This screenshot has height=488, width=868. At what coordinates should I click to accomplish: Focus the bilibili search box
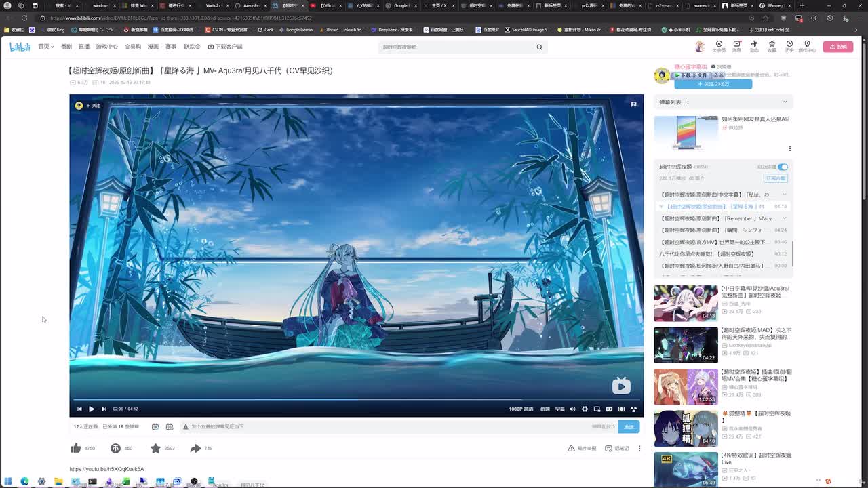click(x=457, y=47)
